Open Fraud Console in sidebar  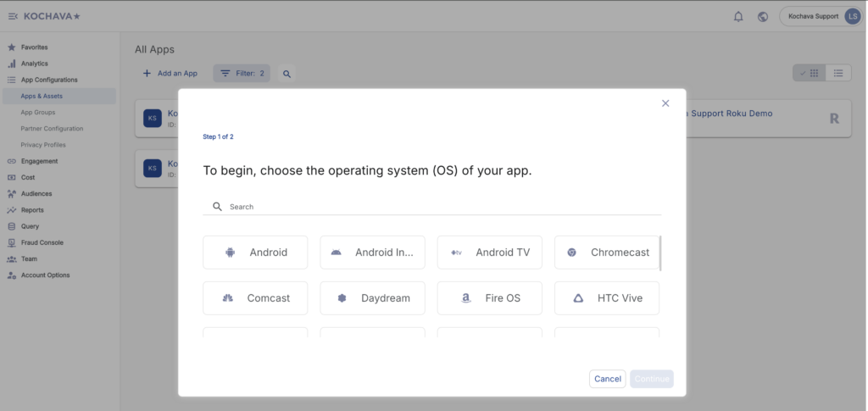pyautogui.click(x=42, y=242)
